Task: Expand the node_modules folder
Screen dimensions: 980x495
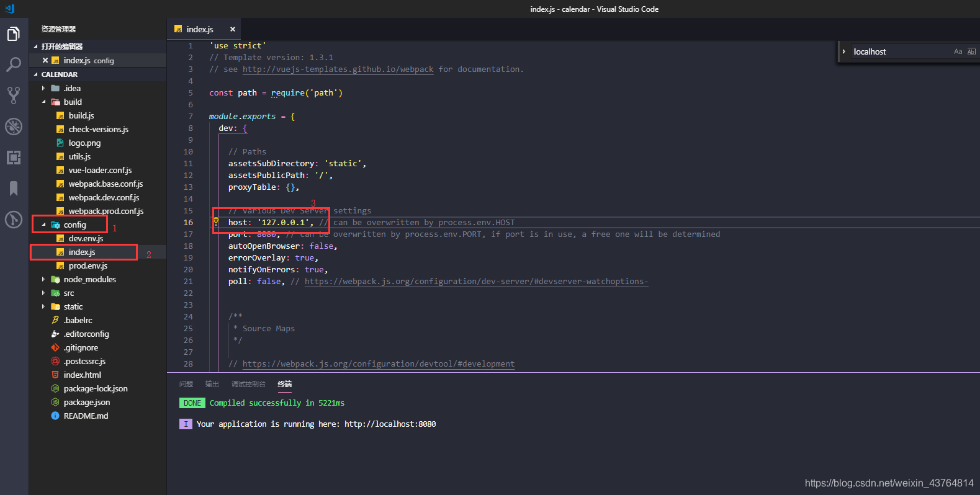Action: [43, 279]
